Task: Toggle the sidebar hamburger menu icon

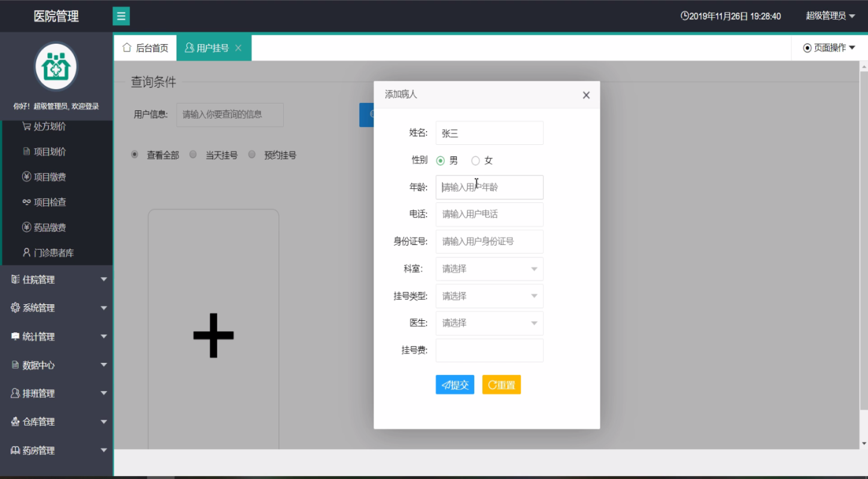Action: 121,16
